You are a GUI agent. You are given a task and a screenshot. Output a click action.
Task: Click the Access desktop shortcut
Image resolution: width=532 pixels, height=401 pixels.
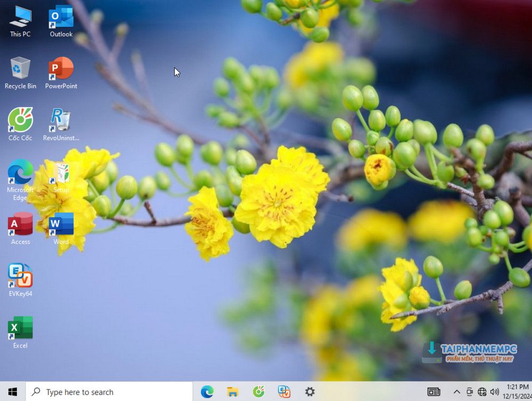[x=20, y=224]
